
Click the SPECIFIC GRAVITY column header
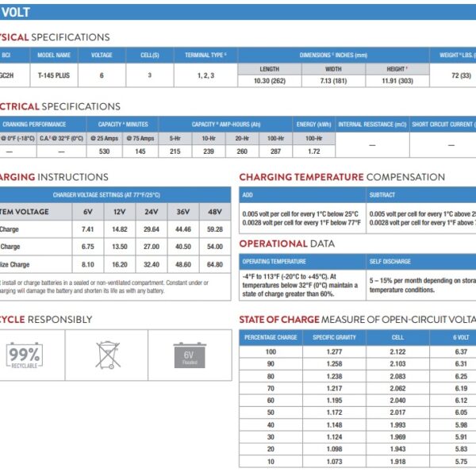pyautogui.click(x=334, y=338)
